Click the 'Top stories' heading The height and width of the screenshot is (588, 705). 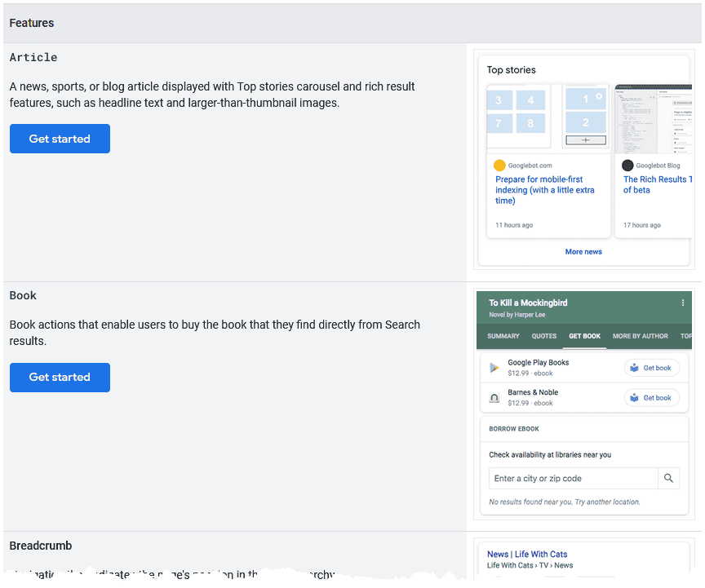[x=512, y=70]
